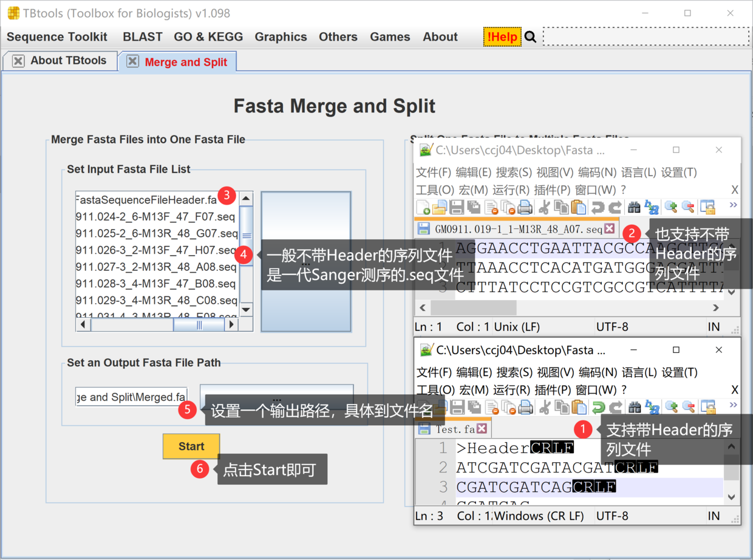753x560 pixels.
Task: Click the Cut scissors icon in the Test.fa Notepad++ window
Action: pos(545,407)
